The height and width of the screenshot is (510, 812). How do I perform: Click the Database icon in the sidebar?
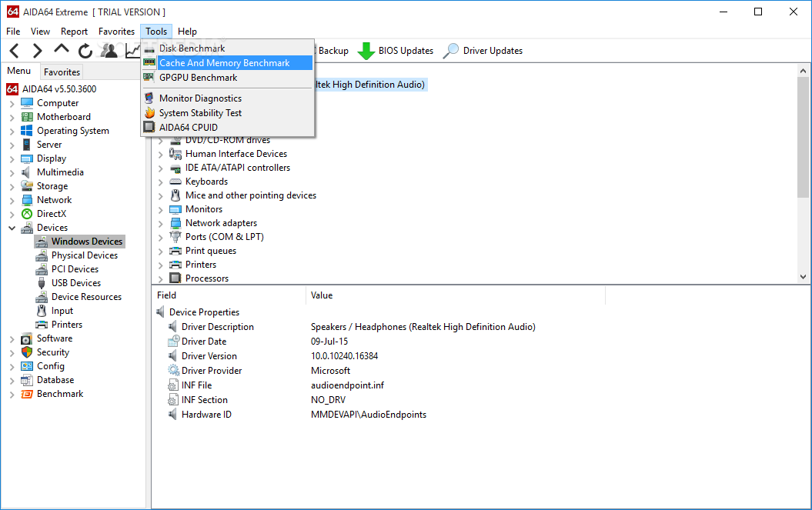point(26,380)
